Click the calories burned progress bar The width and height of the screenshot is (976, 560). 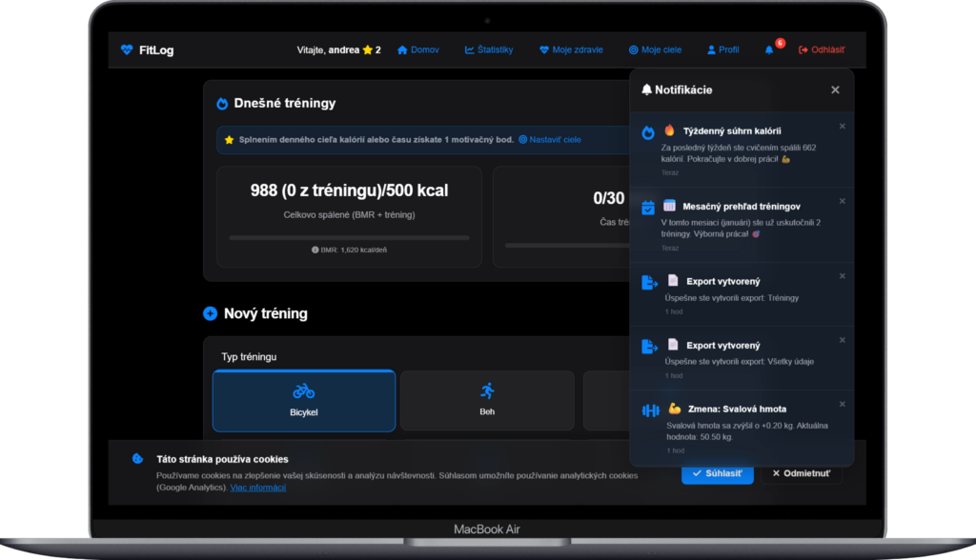click(x=349, y=237)
